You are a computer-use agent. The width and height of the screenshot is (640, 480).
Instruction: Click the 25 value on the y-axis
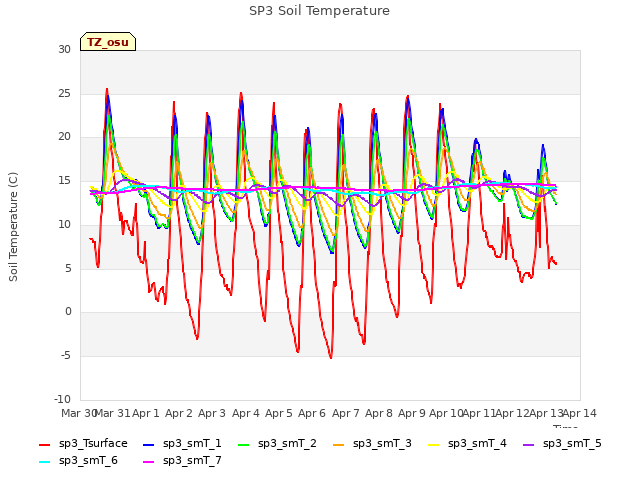64,93
